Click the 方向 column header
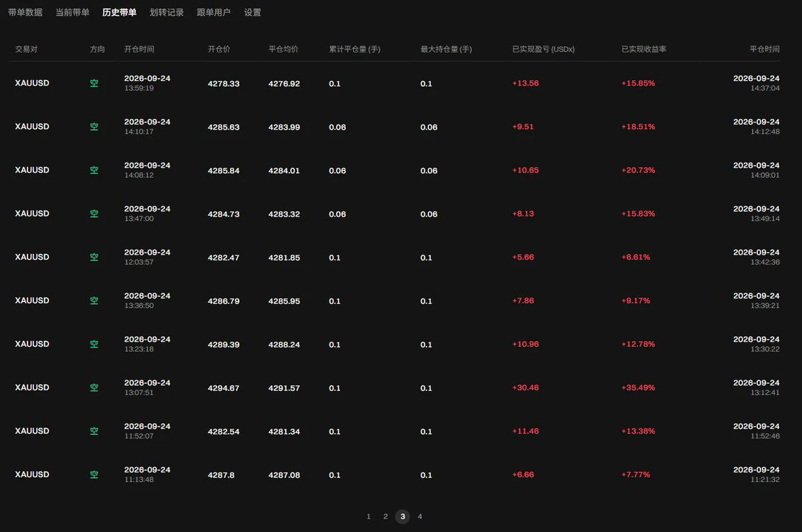Viewport: 802px width, 532px height. coord(98,49)
